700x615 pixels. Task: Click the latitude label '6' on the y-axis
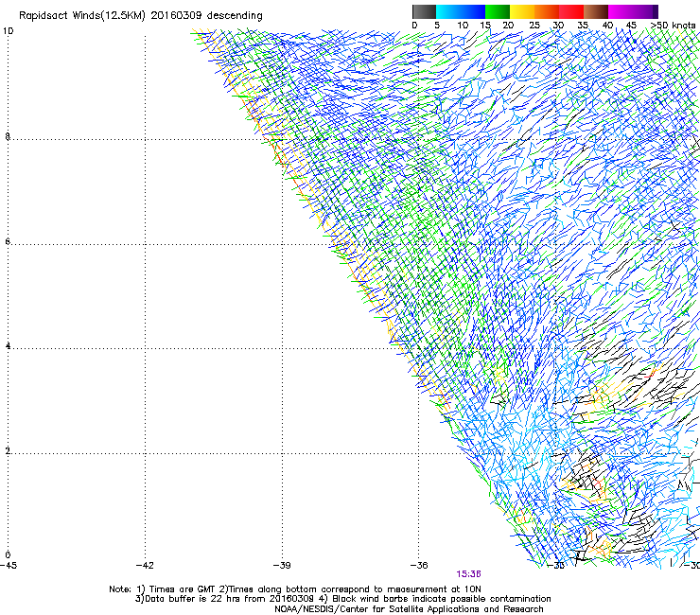(x=8, y=241)
